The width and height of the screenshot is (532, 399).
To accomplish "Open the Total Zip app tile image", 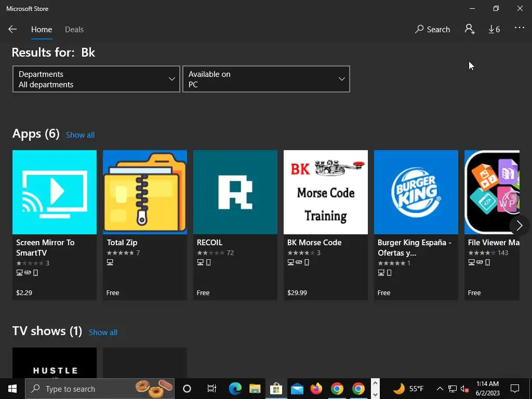I will click(x=145, y=192).
